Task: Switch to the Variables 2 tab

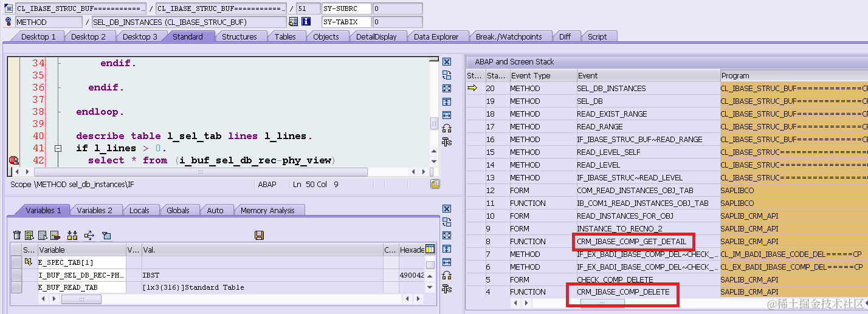Action: tap(94, 210)
